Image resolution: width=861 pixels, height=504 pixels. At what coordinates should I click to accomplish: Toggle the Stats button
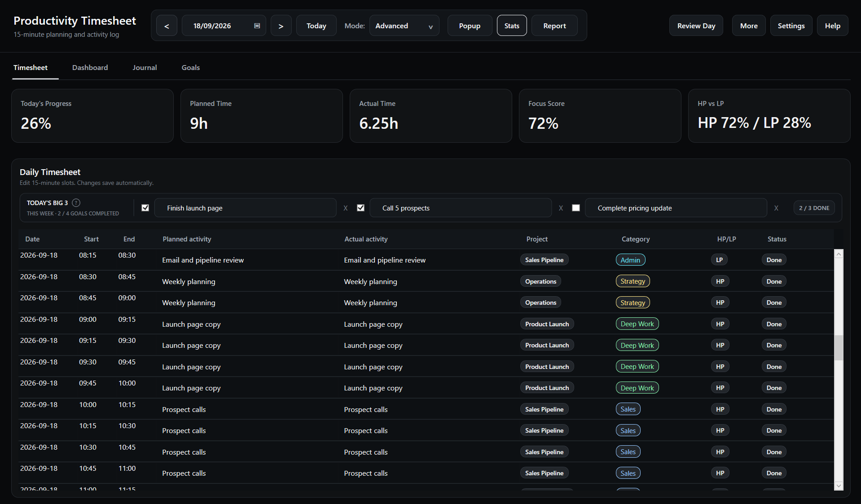[512, 26]
